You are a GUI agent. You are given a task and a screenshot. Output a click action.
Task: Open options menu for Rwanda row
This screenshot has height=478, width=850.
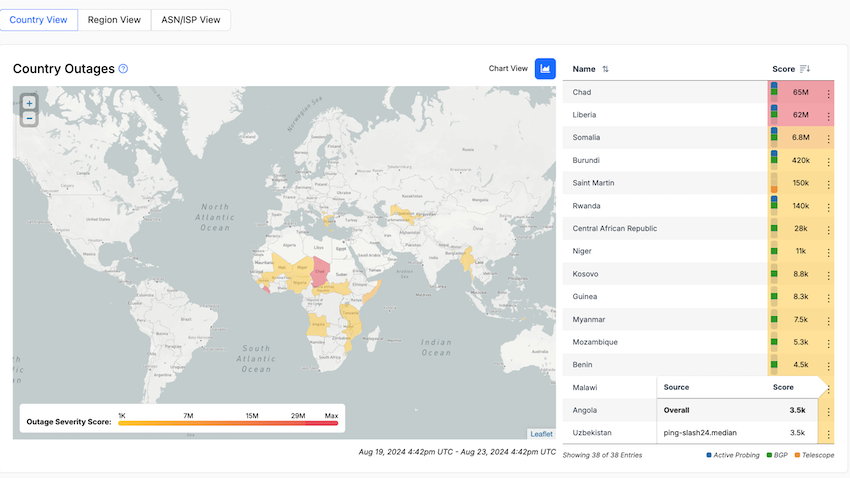point(828,207)
